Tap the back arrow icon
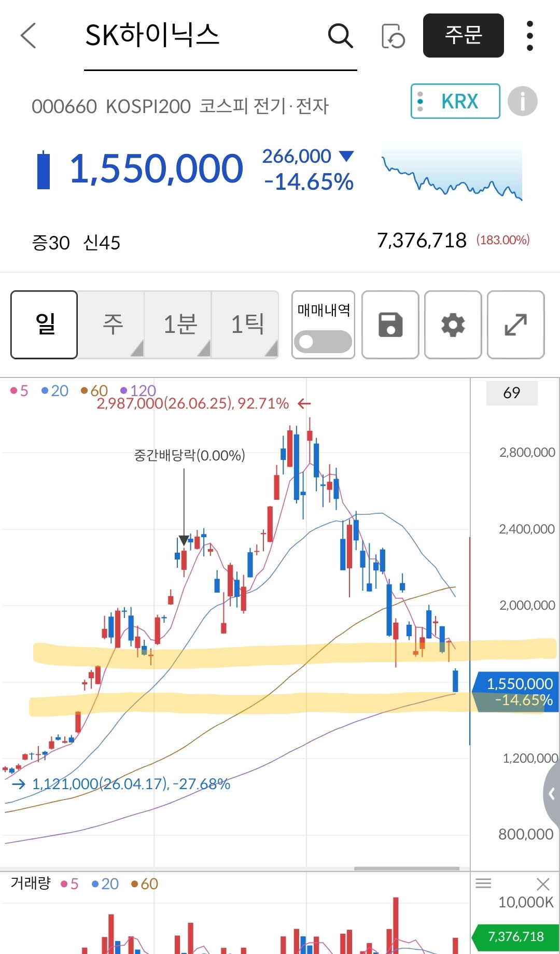The image size is (560, 954). coord(29,36)
